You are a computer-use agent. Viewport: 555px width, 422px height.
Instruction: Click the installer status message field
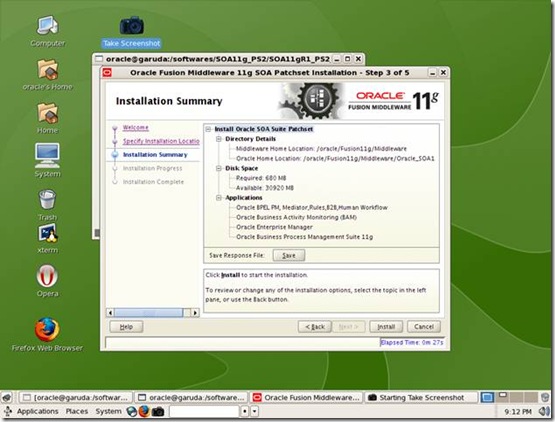pos(242,343)
